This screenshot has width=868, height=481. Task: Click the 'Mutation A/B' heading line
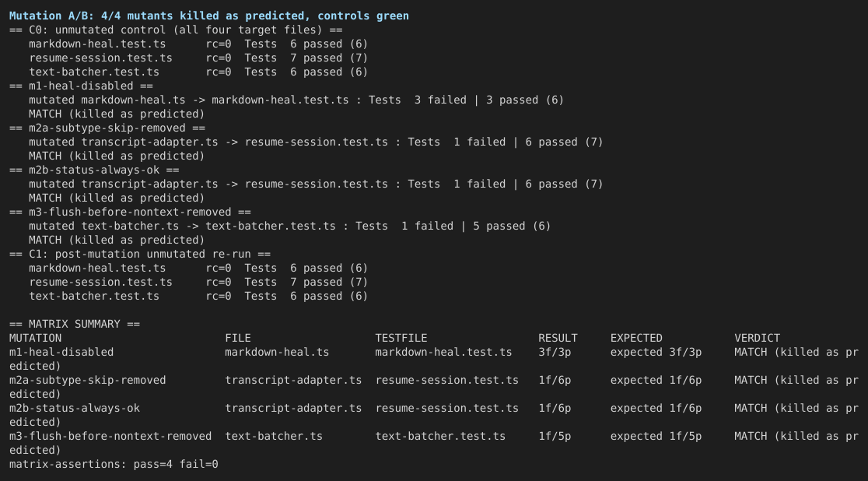pos(209,16)
